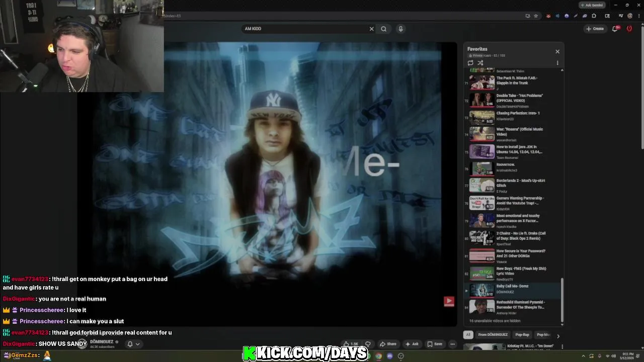This screenshot has height=362, width=644.
Task: Start voice search with the microphone
Action: tap(400, 29)
